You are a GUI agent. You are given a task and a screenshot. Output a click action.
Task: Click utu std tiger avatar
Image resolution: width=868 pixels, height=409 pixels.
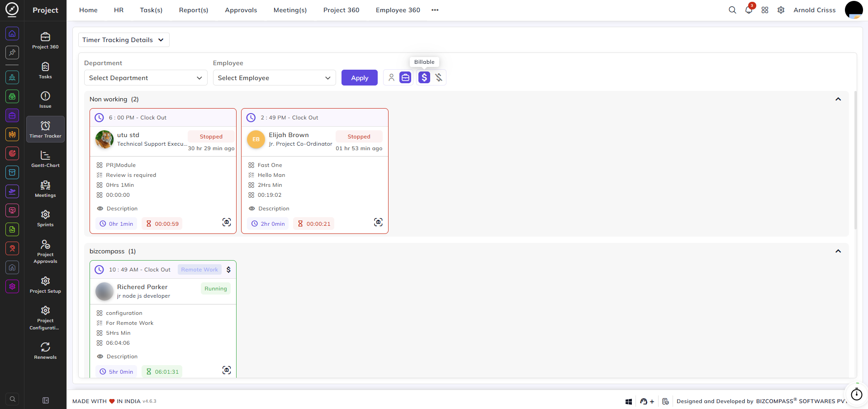click(104, 139)
